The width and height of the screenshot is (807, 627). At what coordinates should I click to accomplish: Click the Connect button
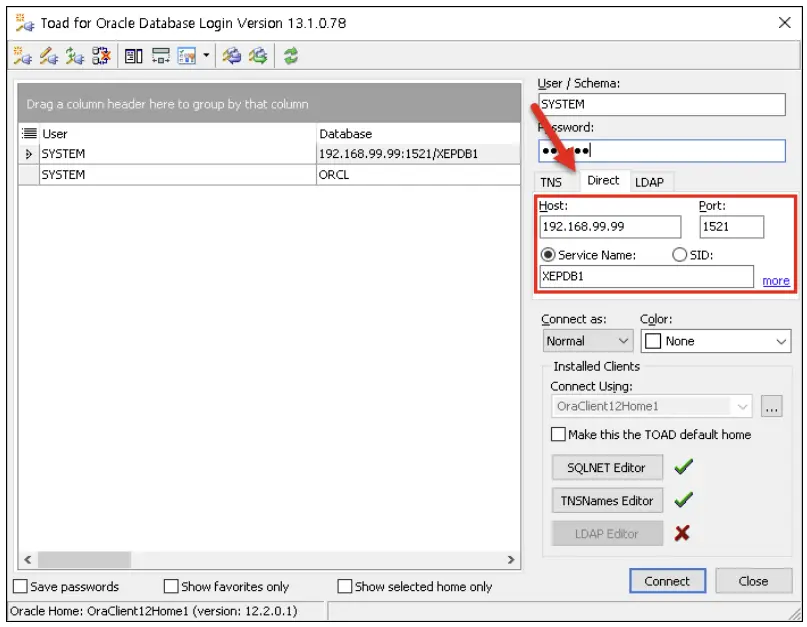click(668, 581)
